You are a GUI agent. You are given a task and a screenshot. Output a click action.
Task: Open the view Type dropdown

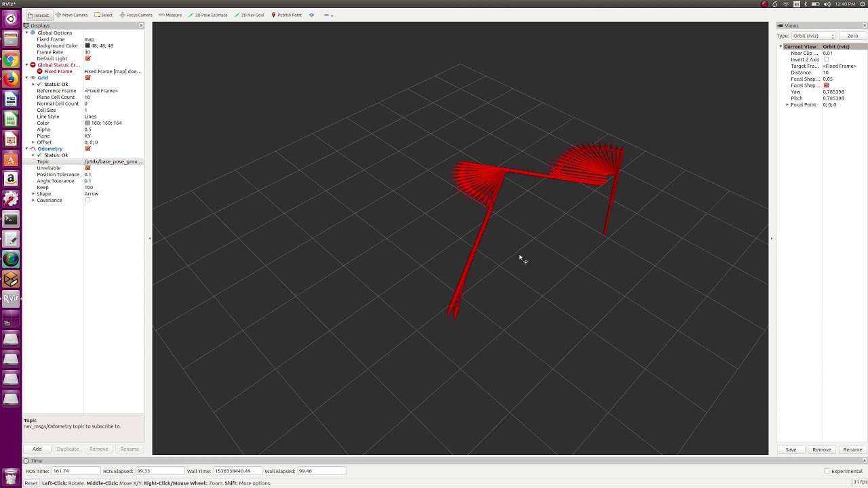click(813, 36)
